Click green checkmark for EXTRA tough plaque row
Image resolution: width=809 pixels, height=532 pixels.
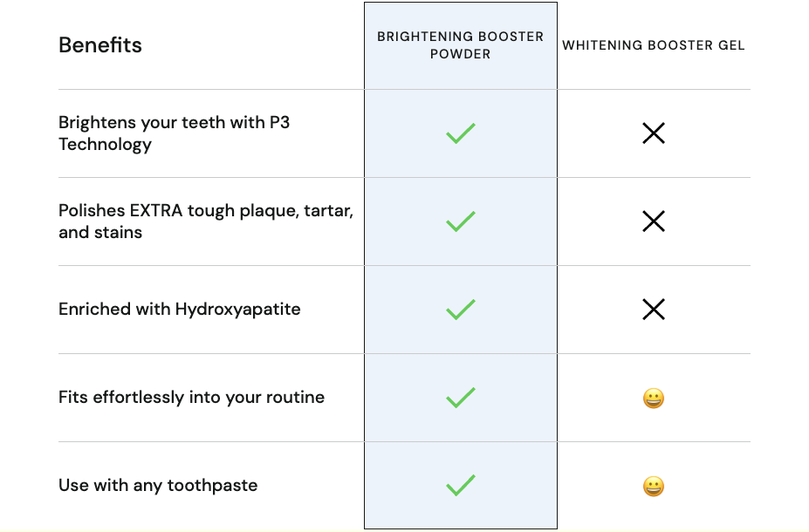(460, 222)
